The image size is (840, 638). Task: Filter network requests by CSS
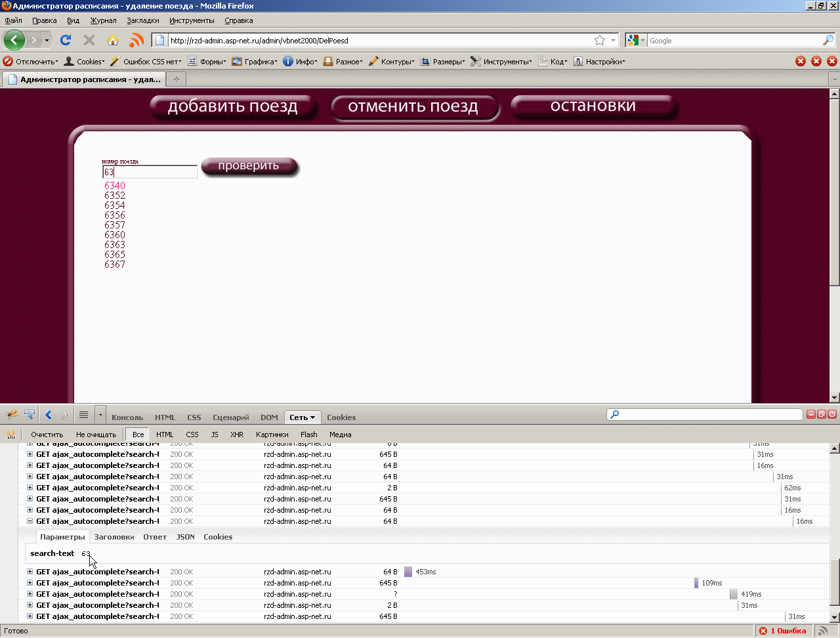tap(192, 435)
